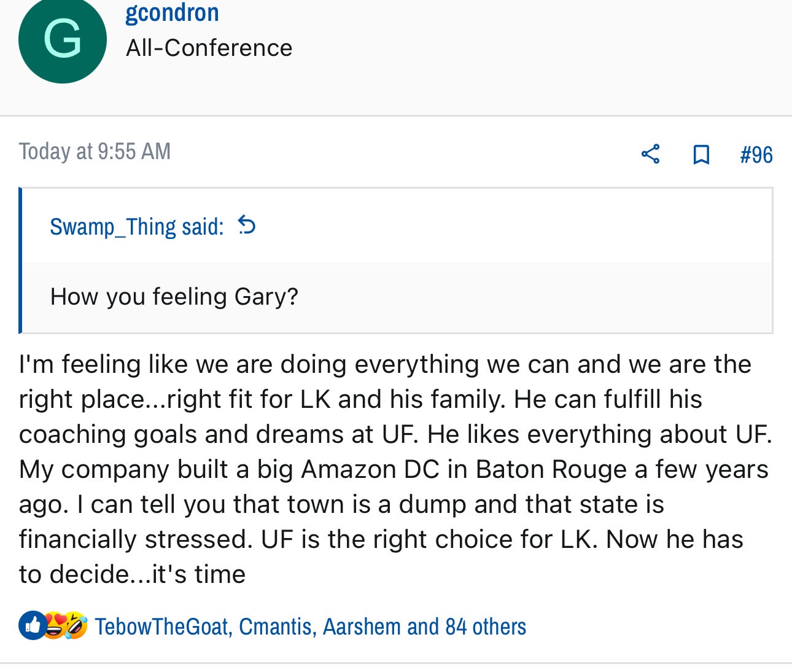Image resolution: width=792 pixels, height=672 pixels.
Task: Click the laughing-crying reaction emoji
Action: tap(76, 626)
